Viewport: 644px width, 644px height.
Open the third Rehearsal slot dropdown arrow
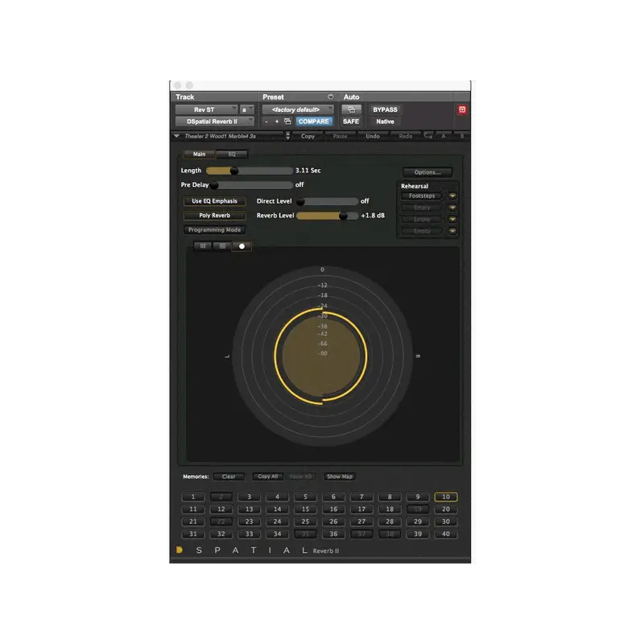tap(452, 219)
